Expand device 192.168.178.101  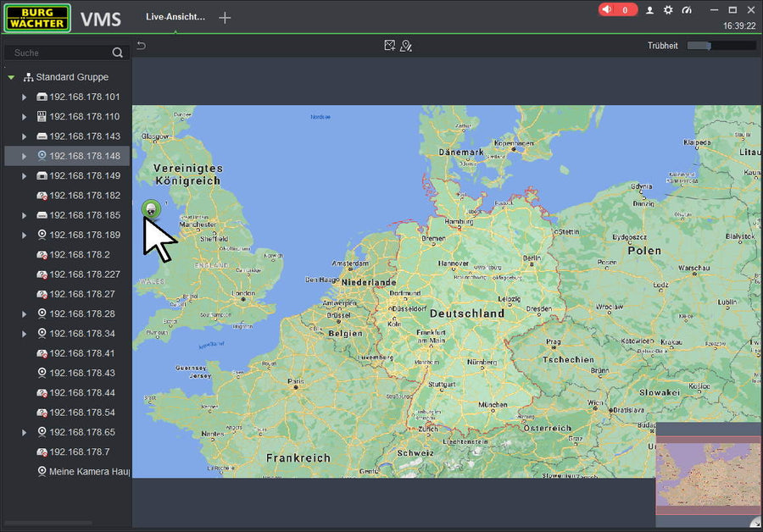point(25,97)
